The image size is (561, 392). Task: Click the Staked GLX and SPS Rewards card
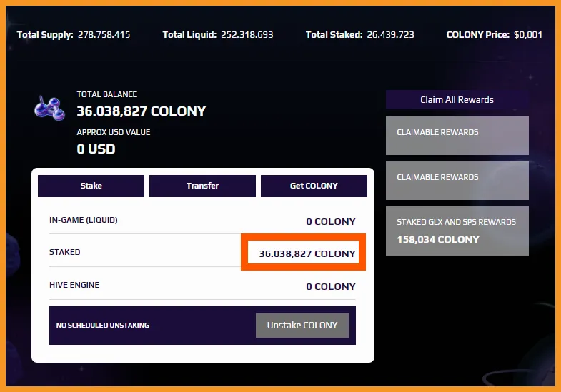click(457, 231)
